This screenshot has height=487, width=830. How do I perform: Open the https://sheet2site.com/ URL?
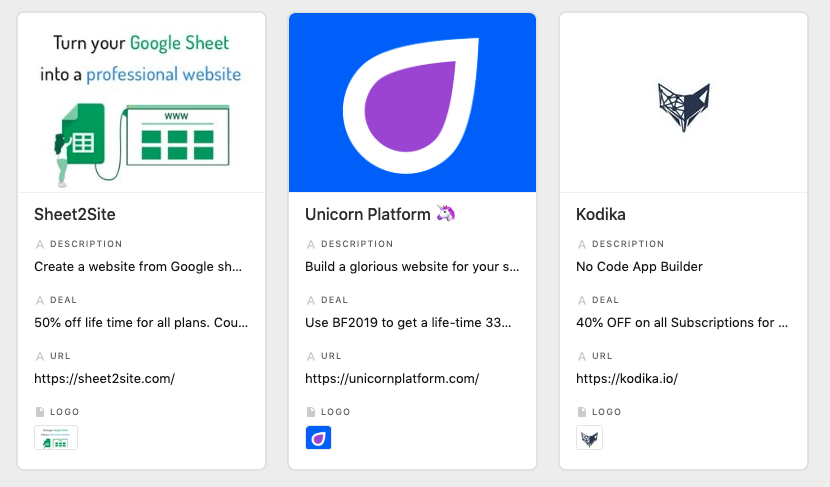click(x=105, y=378)
